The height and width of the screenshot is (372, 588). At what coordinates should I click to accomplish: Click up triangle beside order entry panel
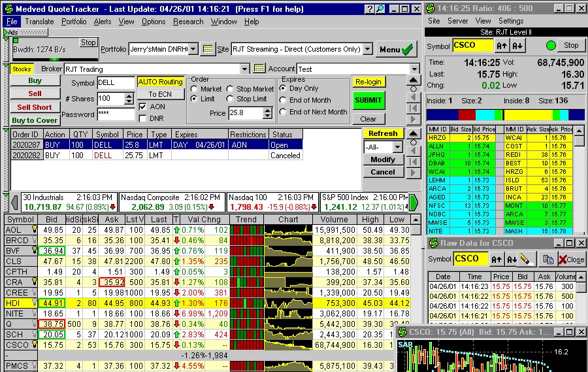click(x=414, y=80)
